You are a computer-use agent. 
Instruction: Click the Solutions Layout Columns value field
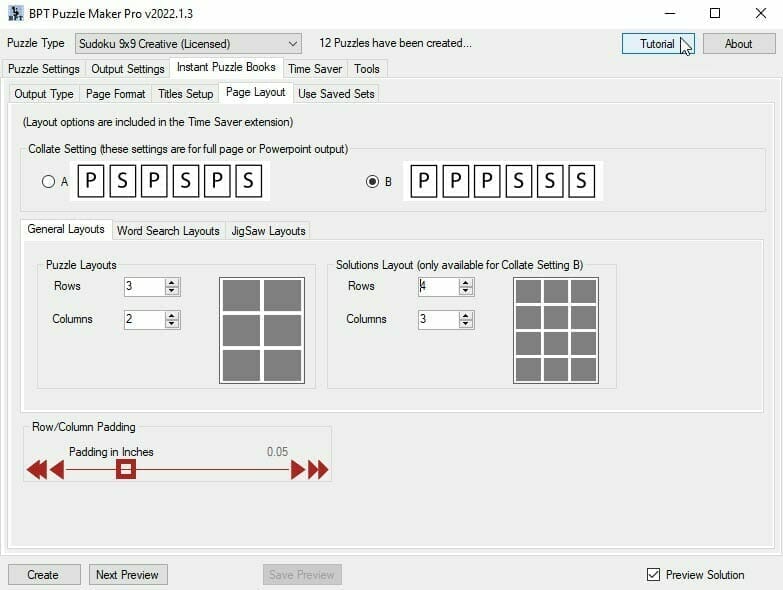pyautogui.click(x=438, y=319)
